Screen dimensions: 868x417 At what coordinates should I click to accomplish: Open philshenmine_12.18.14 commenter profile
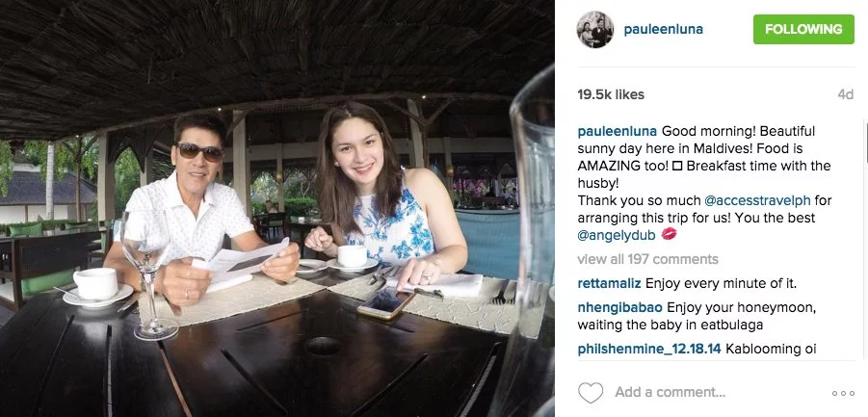point(649,349)
